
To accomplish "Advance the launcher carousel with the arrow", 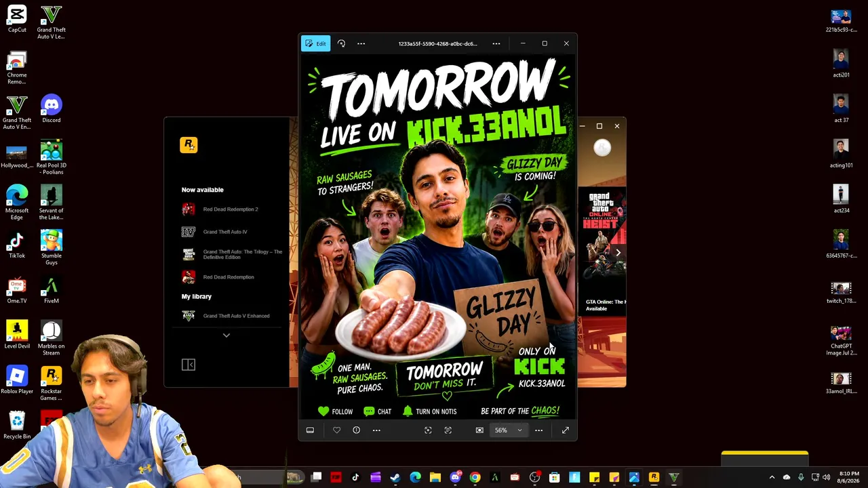I will (x=618, y=252).
